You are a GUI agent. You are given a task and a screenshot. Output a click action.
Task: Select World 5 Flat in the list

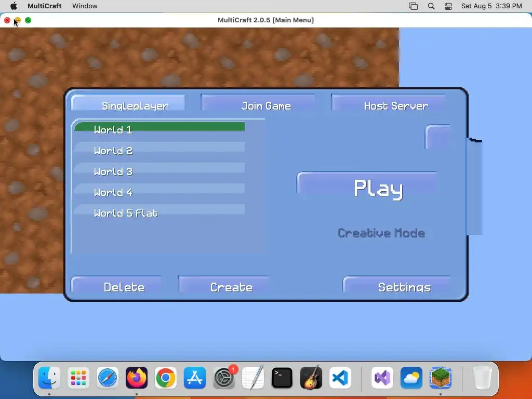(x=159, y=212)
